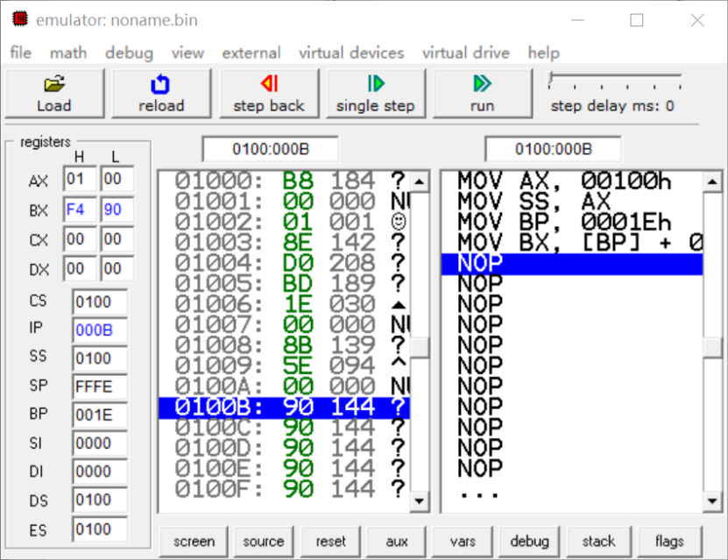728x560 pixels.
Task: Click the reload icon to restart the program
Action: [x=161, y=92]
